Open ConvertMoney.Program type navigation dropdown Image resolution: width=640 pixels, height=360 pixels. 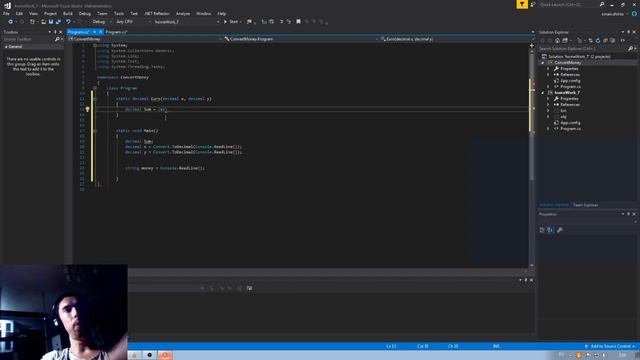[301, 39]
